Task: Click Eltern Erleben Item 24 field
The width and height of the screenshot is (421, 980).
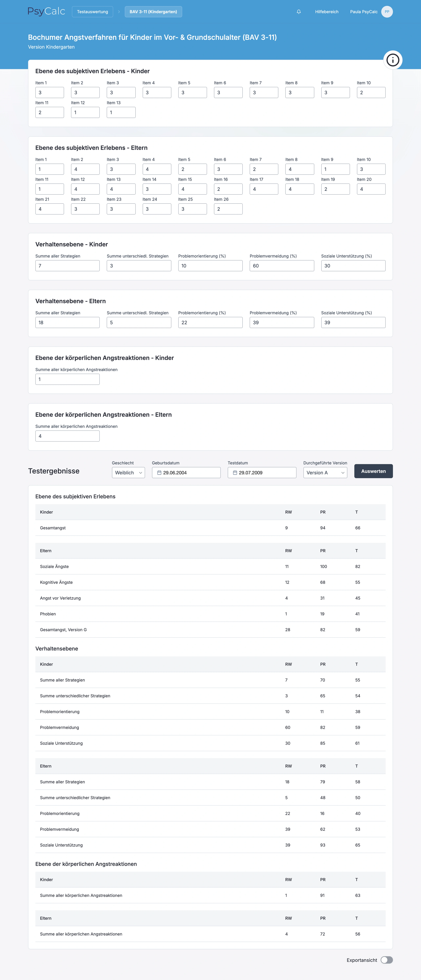Action: click(x=157, y=209)
